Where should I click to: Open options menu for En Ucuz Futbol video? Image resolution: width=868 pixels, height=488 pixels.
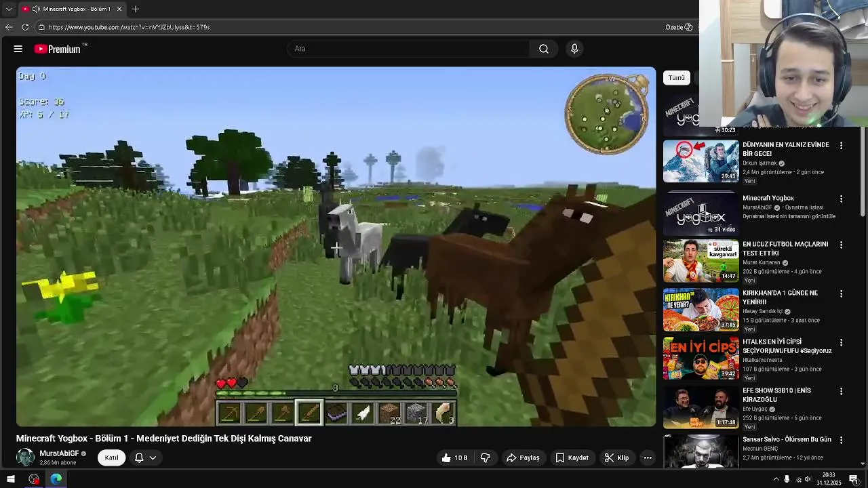(841, 245)
